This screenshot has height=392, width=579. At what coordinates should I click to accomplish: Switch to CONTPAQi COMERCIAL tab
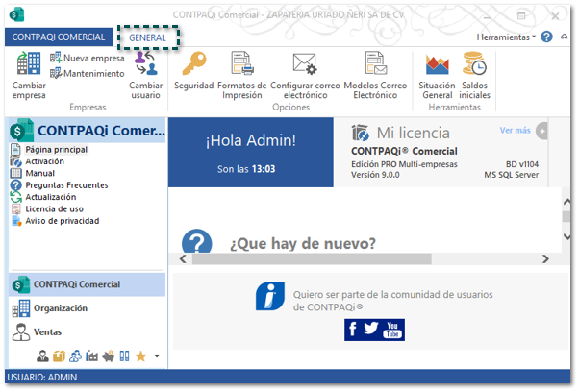pos(59,37)
